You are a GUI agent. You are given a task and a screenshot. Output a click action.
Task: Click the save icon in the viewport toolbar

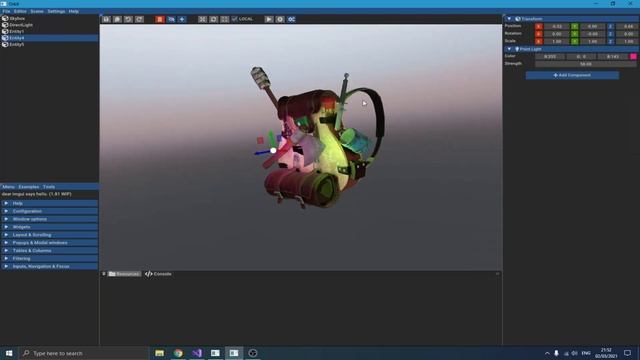pos(106,19)
